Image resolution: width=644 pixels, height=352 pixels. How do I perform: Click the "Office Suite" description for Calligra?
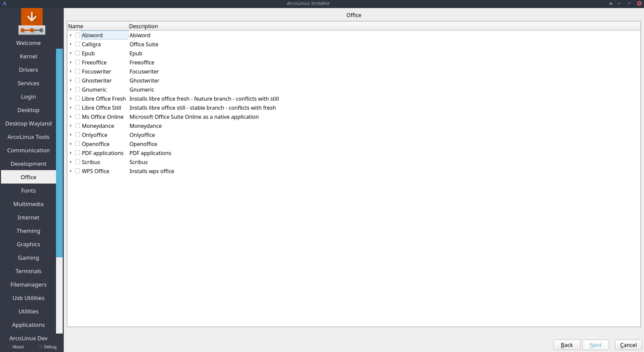[x=144, y=44]
